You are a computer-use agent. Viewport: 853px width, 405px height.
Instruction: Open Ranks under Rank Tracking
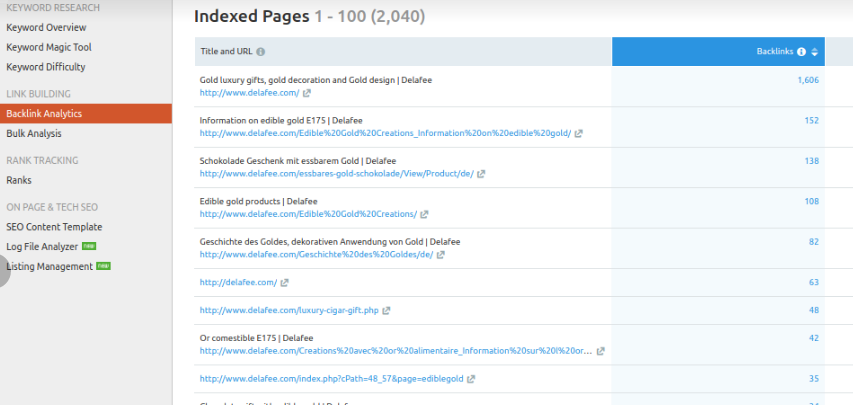[x=19, y=180]
